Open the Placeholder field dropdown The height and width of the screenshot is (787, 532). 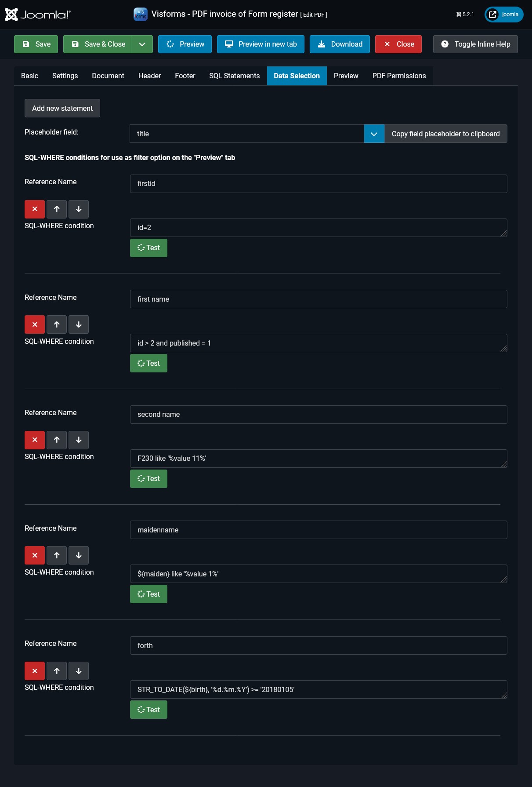pos(374,134)
